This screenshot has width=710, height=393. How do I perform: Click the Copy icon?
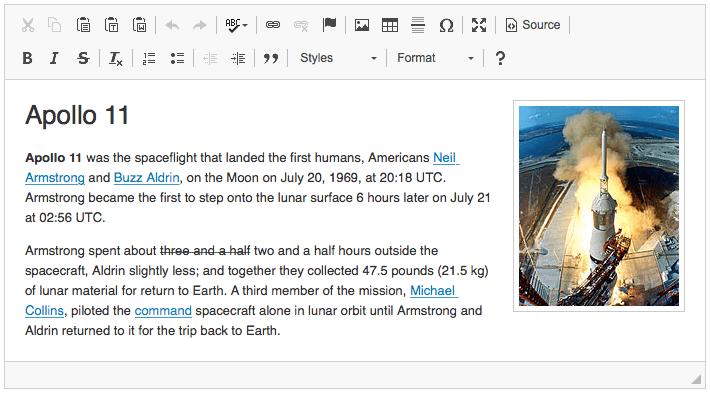(x=55, y=25)
